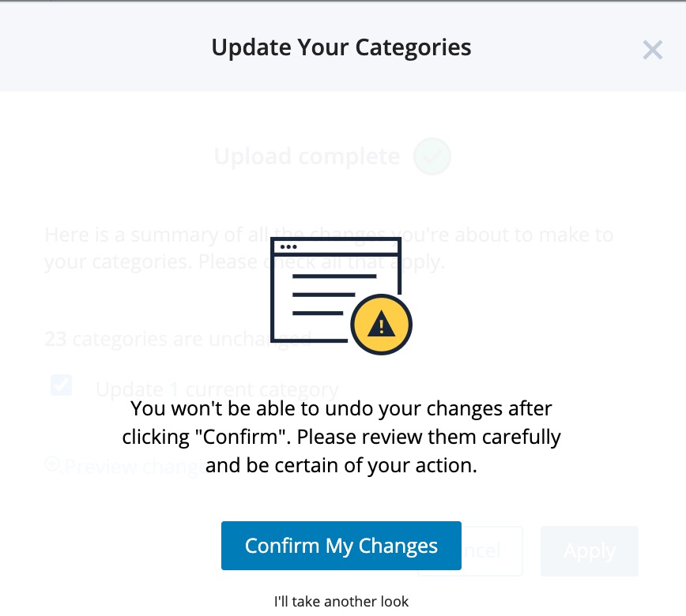The width and height of the screenshot is (686, 616).
Task: Click the yellow warning triangle icon
Action: (x=382, y=325)
